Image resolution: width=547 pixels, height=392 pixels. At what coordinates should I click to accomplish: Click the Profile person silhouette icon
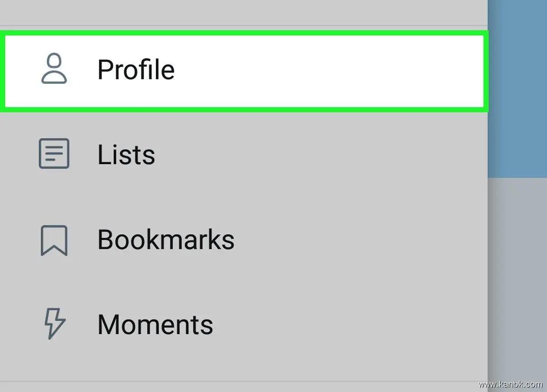[x=54, y=69]
